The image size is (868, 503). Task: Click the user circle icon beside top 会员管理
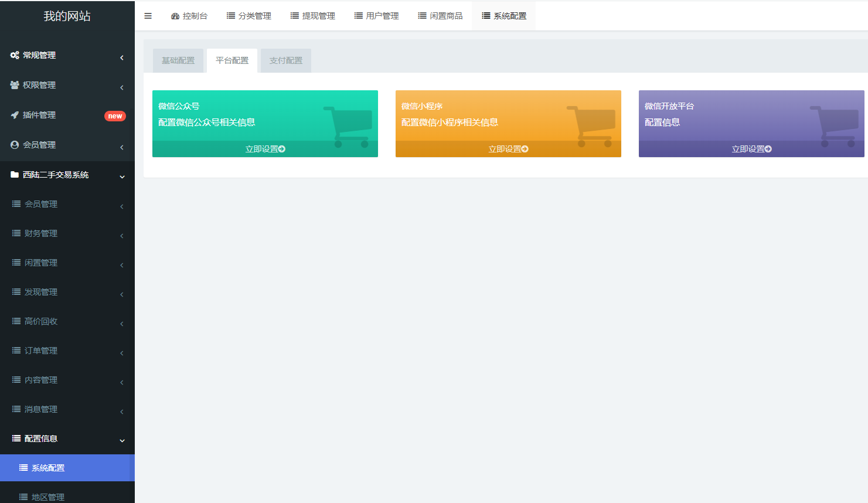[15, 145]
